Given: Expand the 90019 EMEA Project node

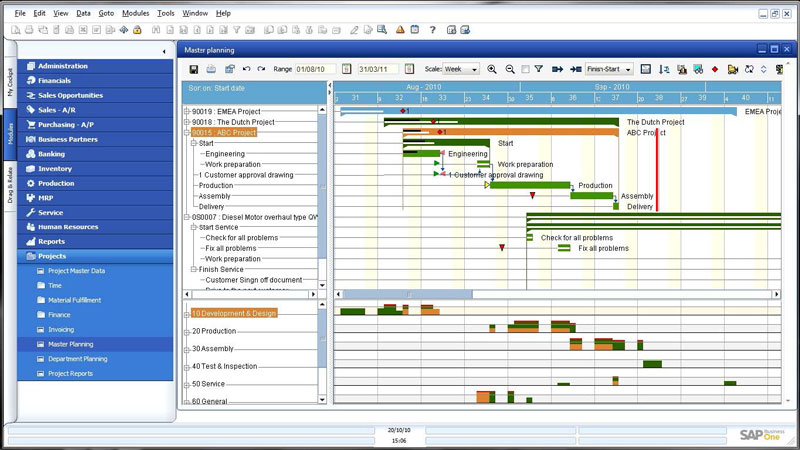Looking at the screenshot, I should pos(187,111).
